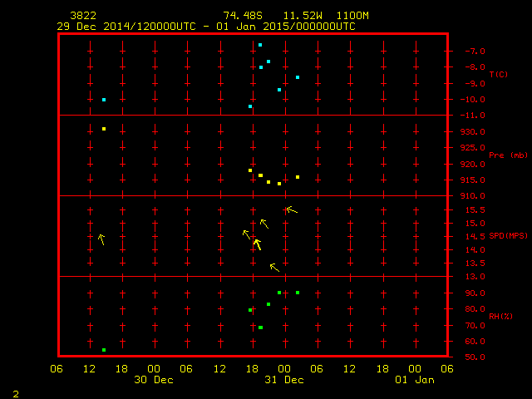Click the isolated cyan temperature point at left
This screenshot has width=532, height=399.
104,100
